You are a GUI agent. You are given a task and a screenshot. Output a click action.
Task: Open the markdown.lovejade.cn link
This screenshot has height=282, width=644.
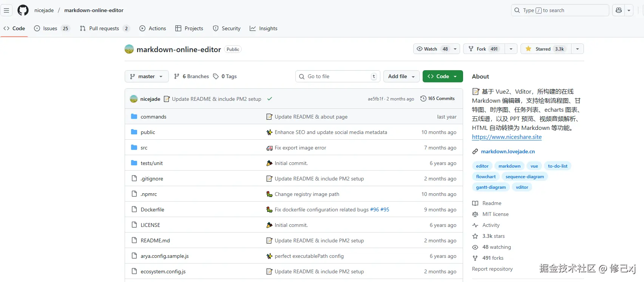[x=508, y=151]
